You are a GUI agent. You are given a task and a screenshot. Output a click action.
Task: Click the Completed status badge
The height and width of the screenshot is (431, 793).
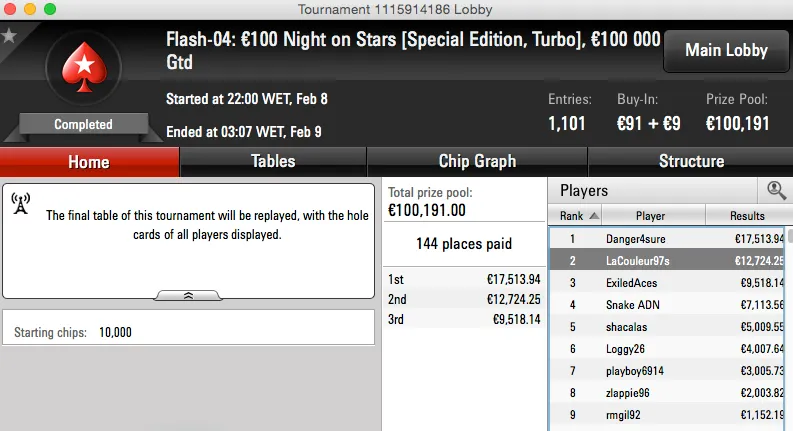[83, 125]
